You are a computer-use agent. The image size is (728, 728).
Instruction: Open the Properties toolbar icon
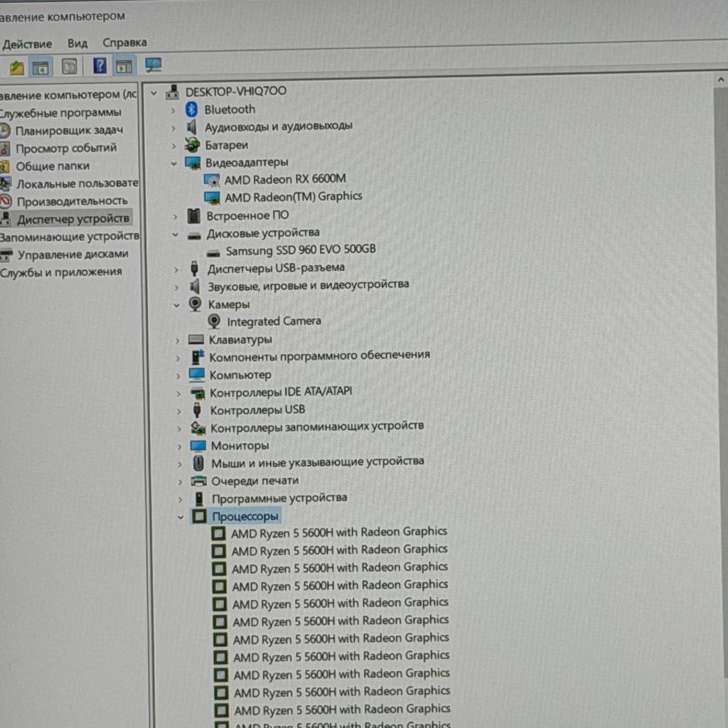coord(70,67)
